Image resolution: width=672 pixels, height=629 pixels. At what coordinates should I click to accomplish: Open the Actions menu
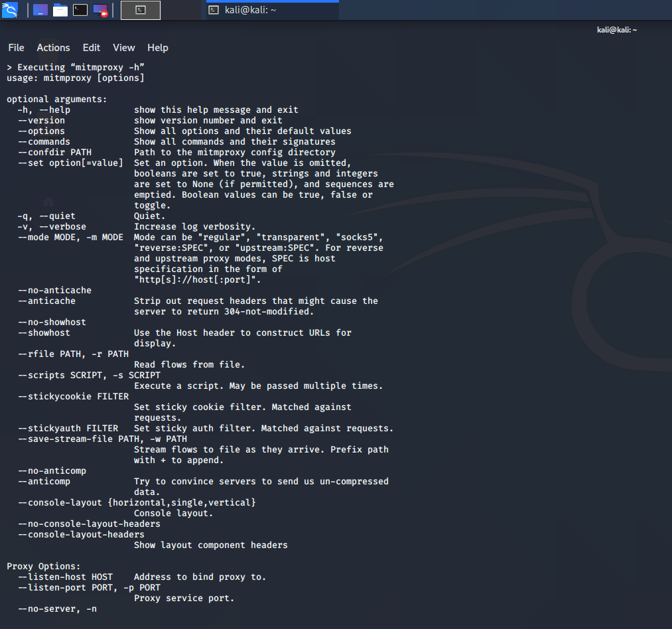pyautogui.click(x=53, y=48)
